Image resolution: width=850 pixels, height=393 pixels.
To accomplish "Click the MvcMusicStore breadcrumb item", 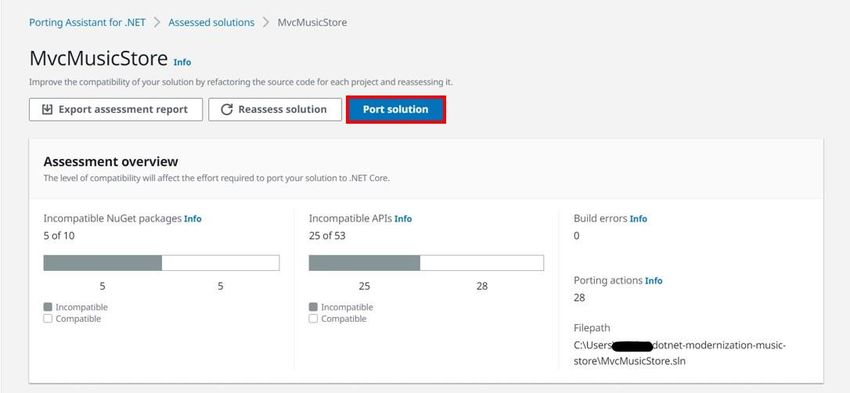I will [312, 23].
